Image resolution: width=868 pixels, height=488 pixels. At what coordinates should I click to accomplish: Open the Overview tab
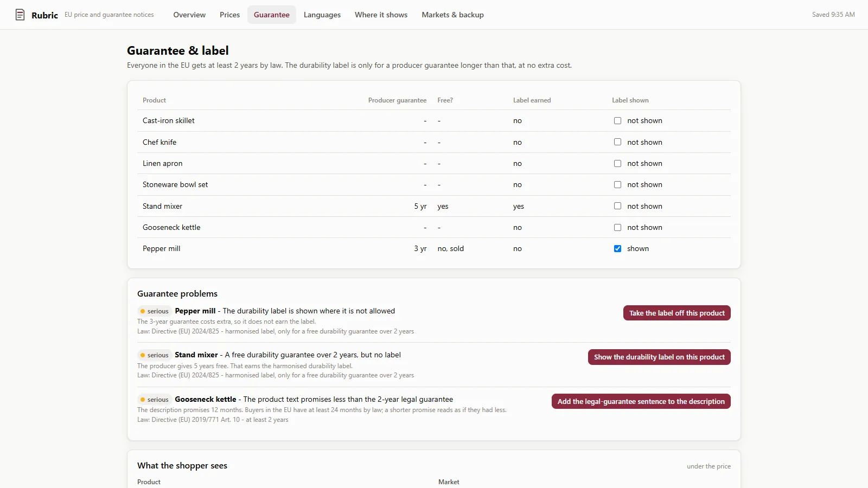click(189, 15)
